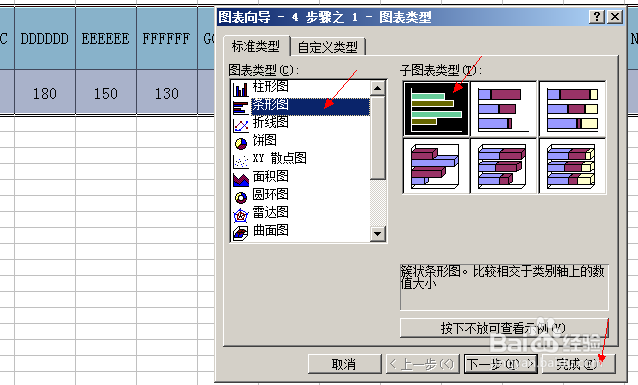The image size is (638, 385).
Task: Select the doughnut chart (圆环图) icon
Action: pyautogui.click(x=240, y=197)
